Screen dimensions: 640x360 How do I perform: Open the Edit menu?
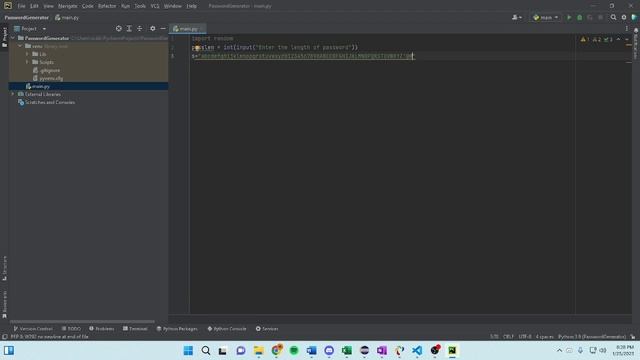click(x=34, y=6)
